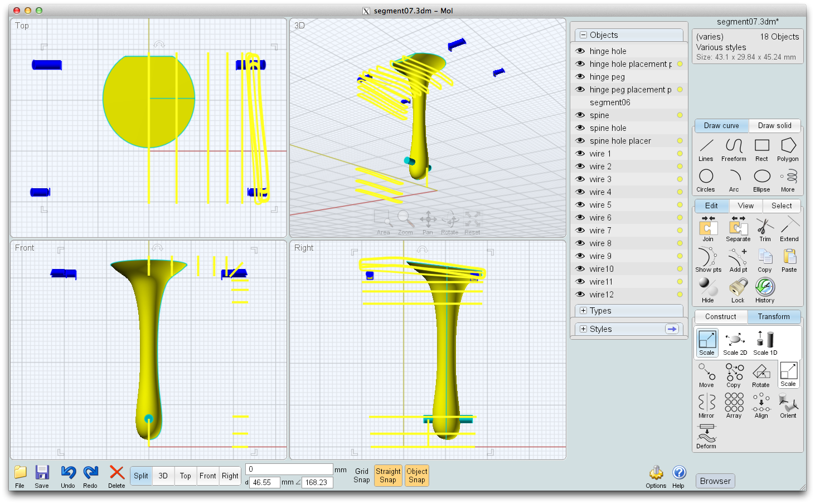Switch to the Construct tab
Viewport: 815px width, 504px height.
pyautogui.click(x=721, y=316)
